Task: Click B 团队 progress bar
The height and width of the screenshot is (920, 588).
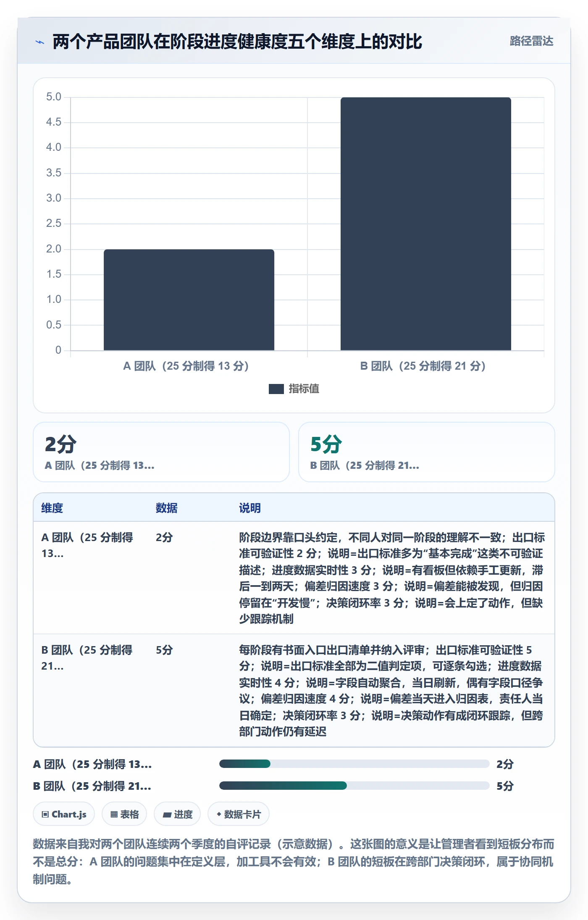Action: [x=354, y=786]
